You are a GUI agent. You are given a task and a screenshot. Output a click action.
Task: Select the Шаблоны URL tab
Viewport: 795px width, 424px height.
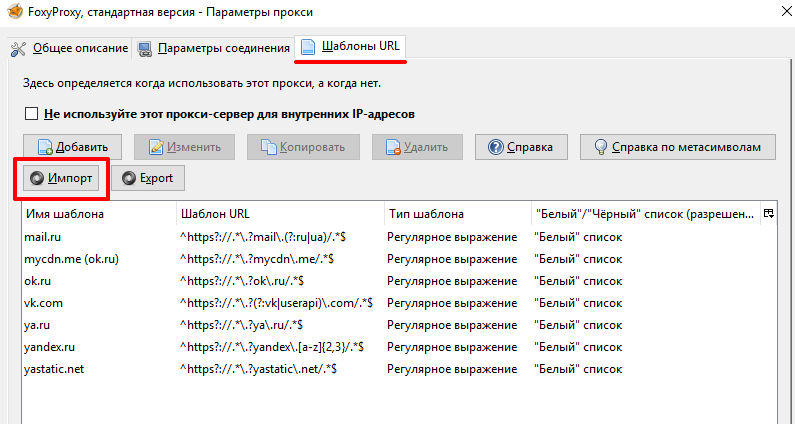point(350,47)
